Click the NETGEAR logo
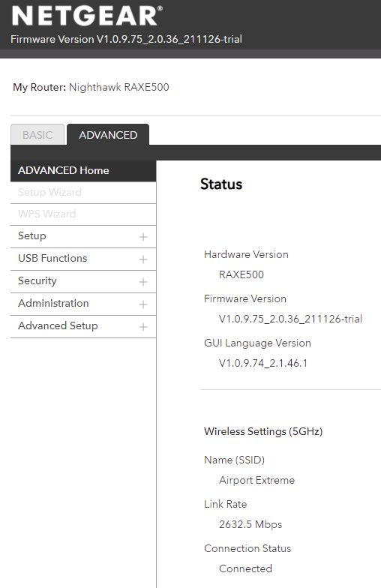This screenshot has width=381, height=588. (87, 16)
